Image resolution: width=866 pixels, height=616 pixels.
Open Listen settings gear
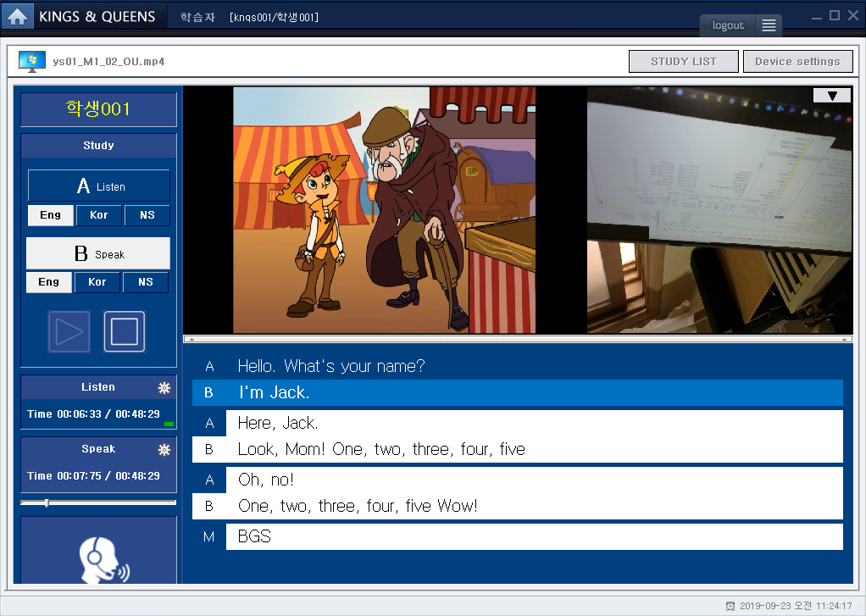click(164, 388)
